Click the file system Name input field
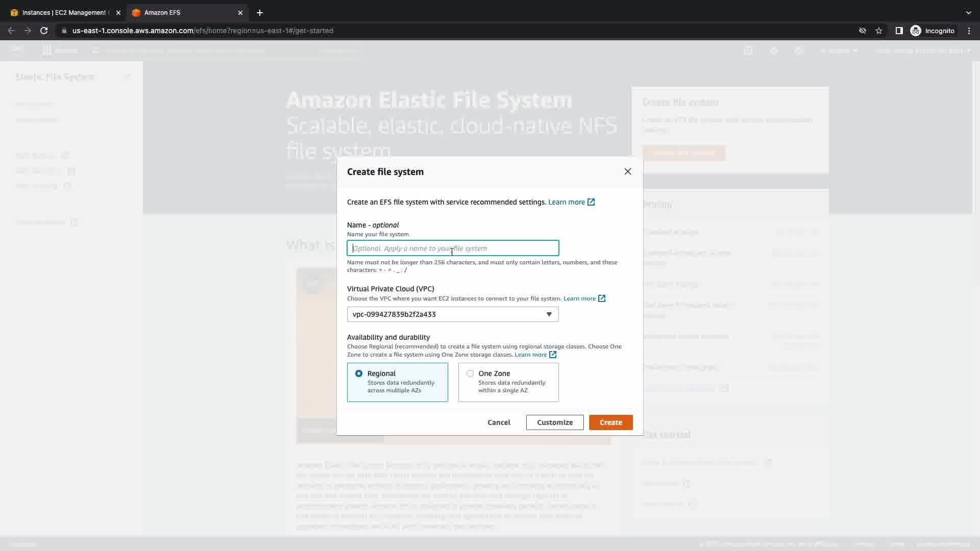 [453, 248]
